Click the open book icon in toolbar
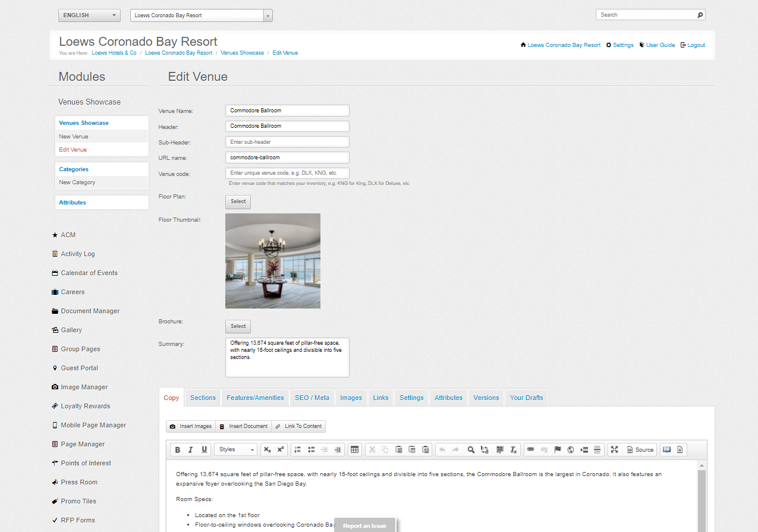The image size is (758, 532). (x=666, y=450)
